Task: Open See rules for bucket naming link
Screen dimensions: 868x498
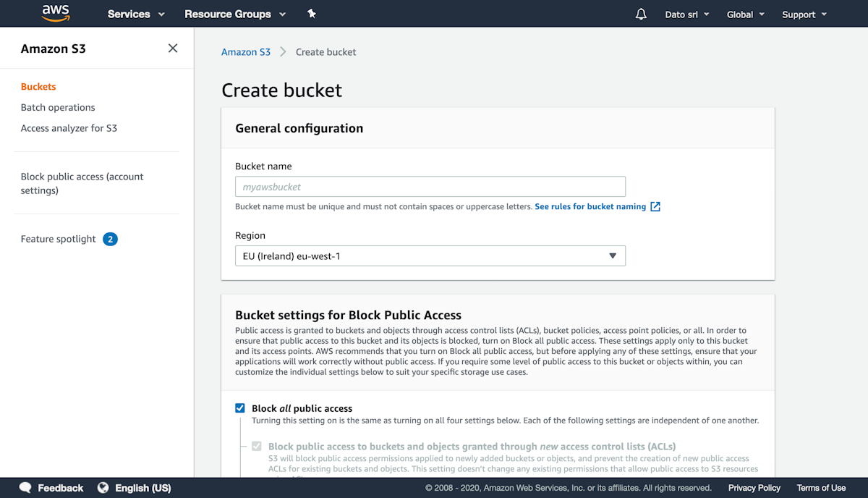Action: 590,206
